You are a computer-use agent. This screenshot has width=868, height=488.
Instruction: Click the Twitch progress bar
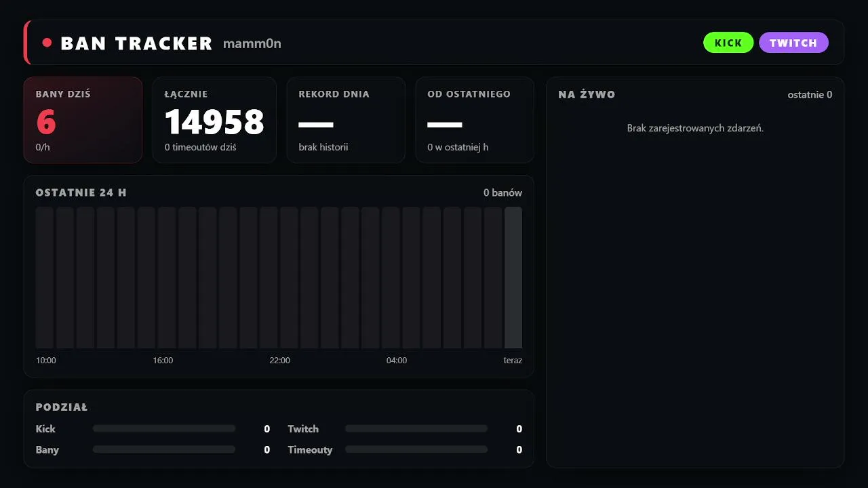click(416, 428)
